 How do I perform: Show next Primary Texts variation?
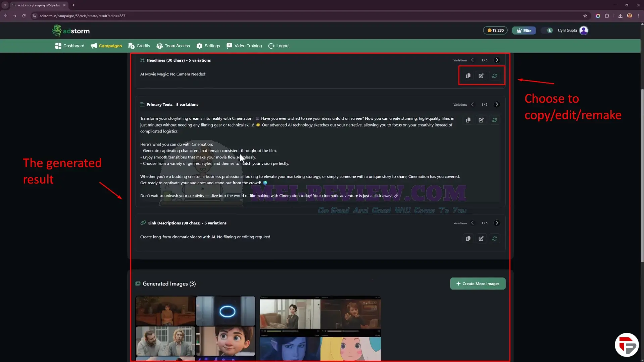tap(497, 104)
